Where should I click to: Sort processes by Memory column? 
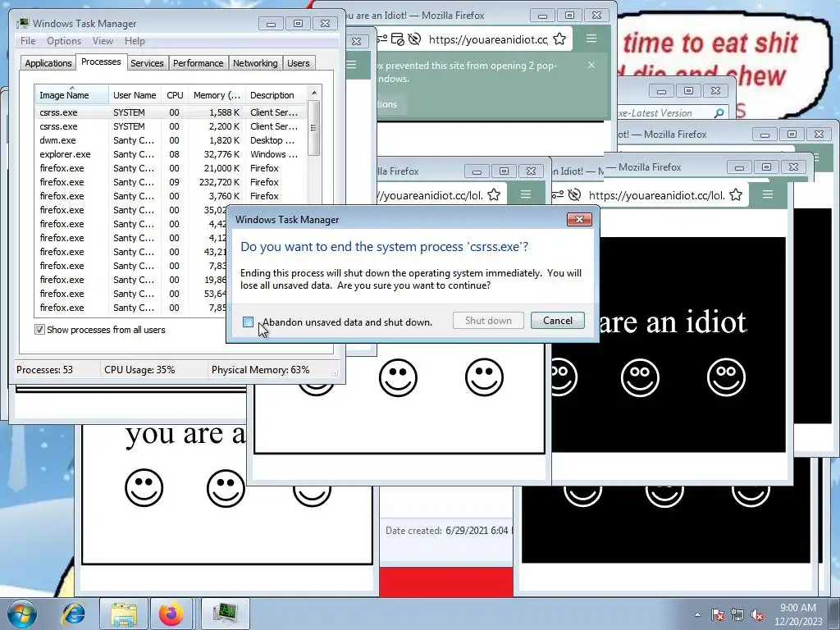tap(217, 95)
